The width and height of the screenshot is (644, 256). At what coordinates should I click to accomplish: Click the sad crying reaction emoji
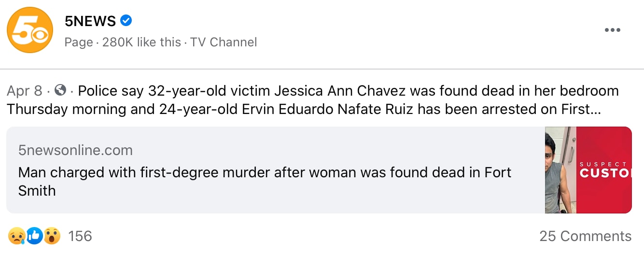(16, 236)
